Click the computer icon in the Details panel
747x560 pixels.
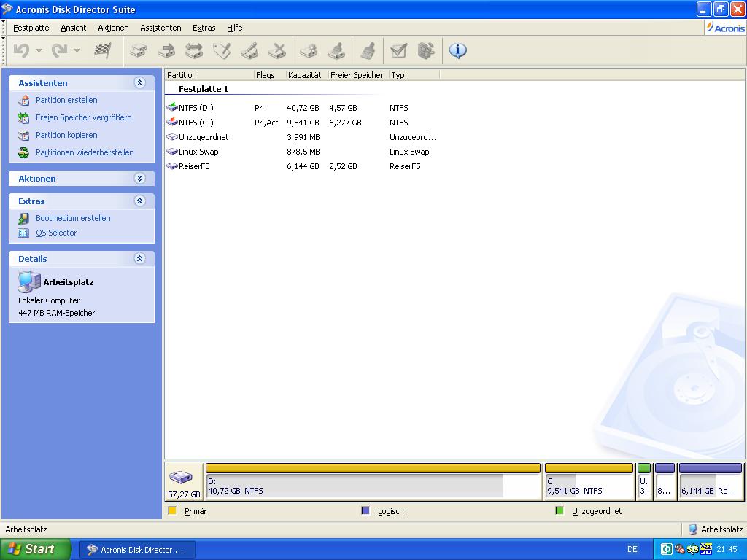pos(29,281)
